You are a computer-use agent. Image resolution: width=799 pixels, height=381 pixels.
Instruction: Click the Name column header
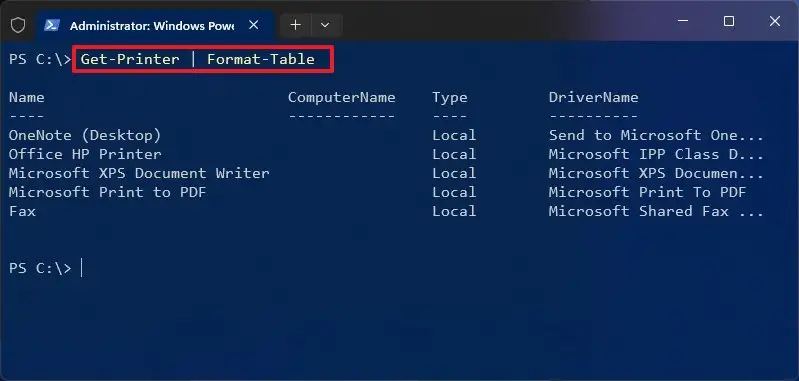pyautogui.click(x=26, y=97)
